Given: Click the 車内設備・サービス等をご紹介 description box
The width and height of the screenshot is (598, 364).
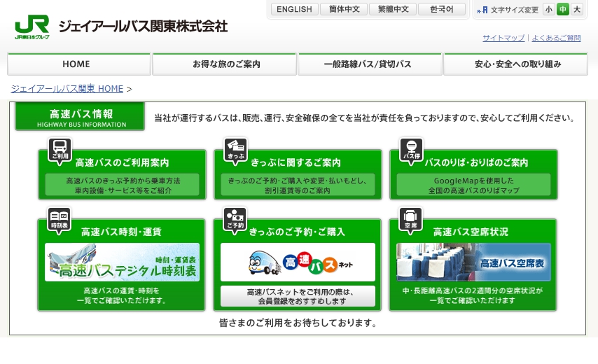Looking at the screenshot, I should (122, 185).
